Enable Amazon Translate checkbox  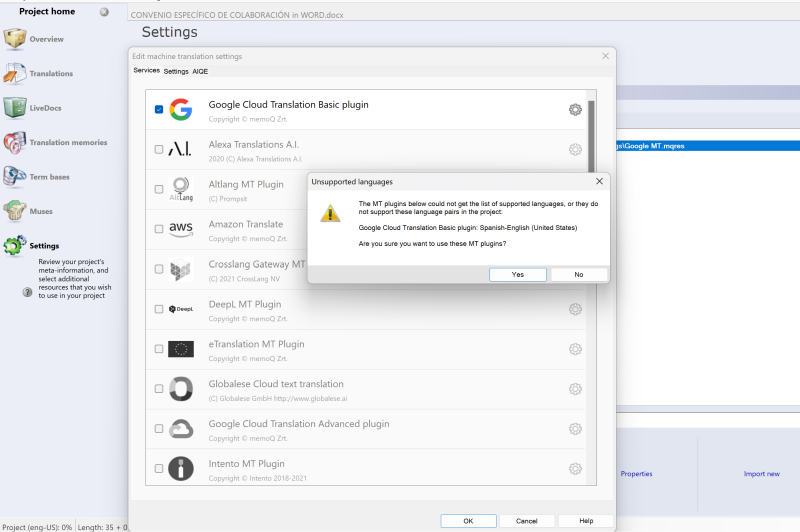click(x=159, y=229)
